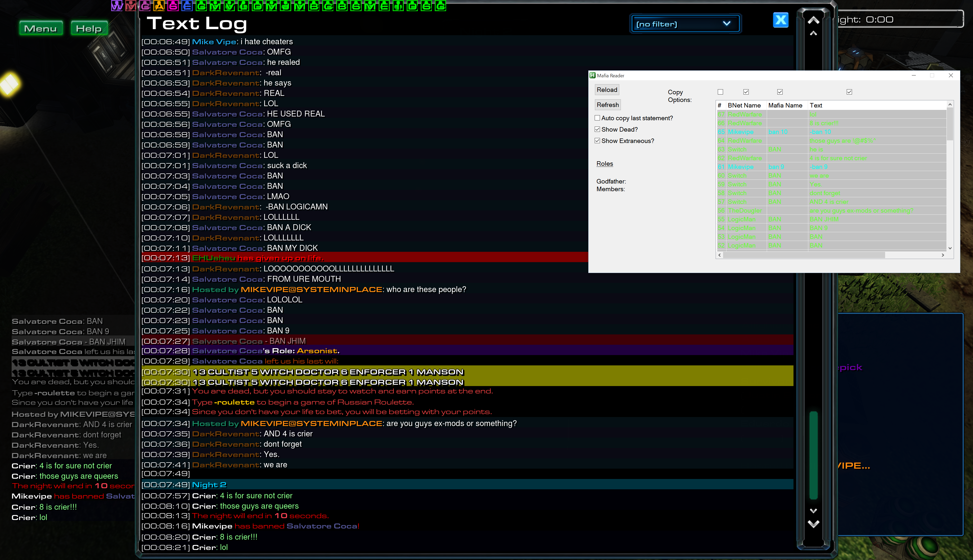Click the Mafia Reader horizontal scrollbar thumb
The image size is (973, 560).
pos(804,255)
